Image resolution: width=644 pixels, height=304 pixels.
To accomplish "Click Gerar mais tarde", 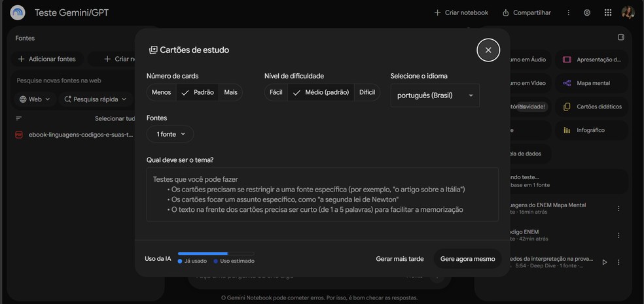I will (x=400, y=259).
